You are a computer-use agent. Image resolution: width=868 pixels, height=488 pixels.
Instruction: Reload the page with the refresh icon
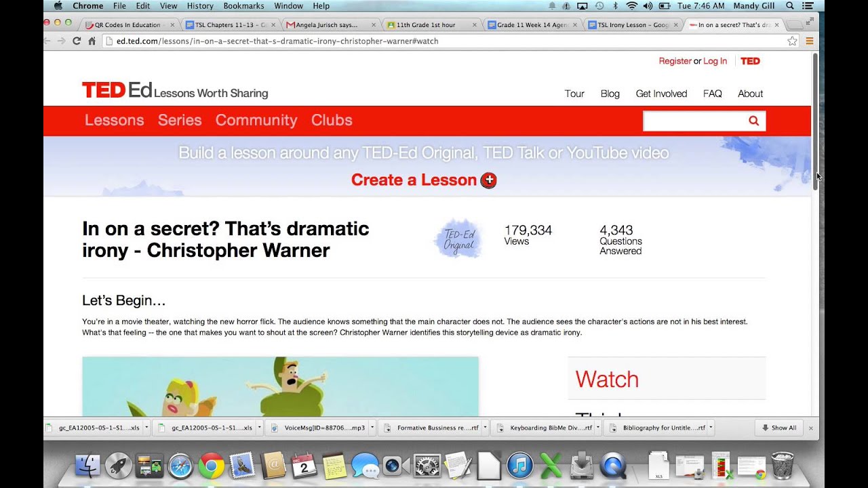77,41
